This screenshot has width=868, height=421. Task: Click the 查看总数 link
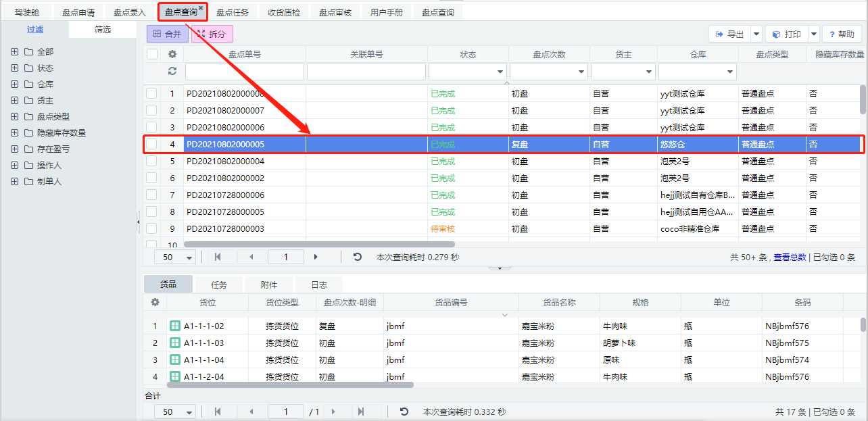[x=790, y=257]
